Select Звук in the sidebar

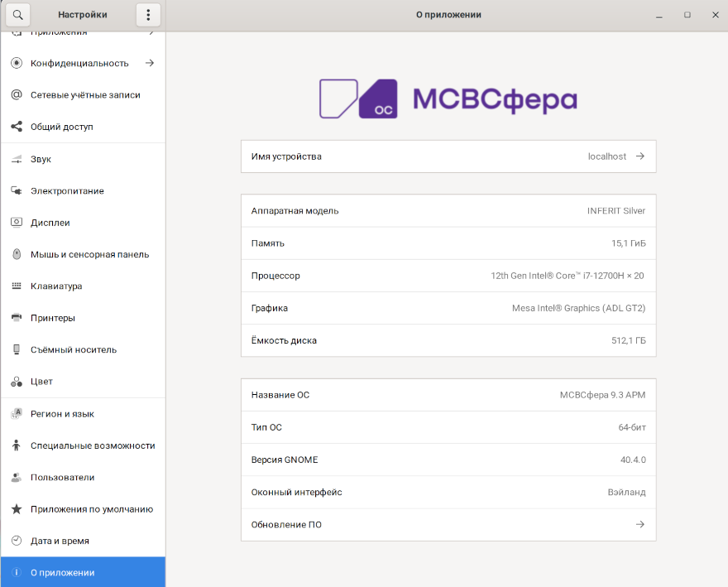[x=83, y=159]
